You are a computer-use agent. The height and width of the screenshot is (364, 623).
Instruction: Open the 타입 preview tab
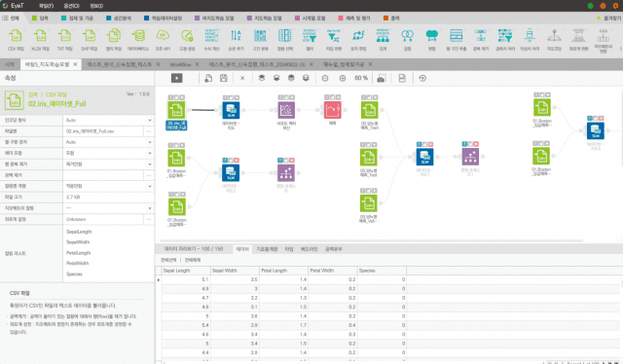click(x=289, y=249)
